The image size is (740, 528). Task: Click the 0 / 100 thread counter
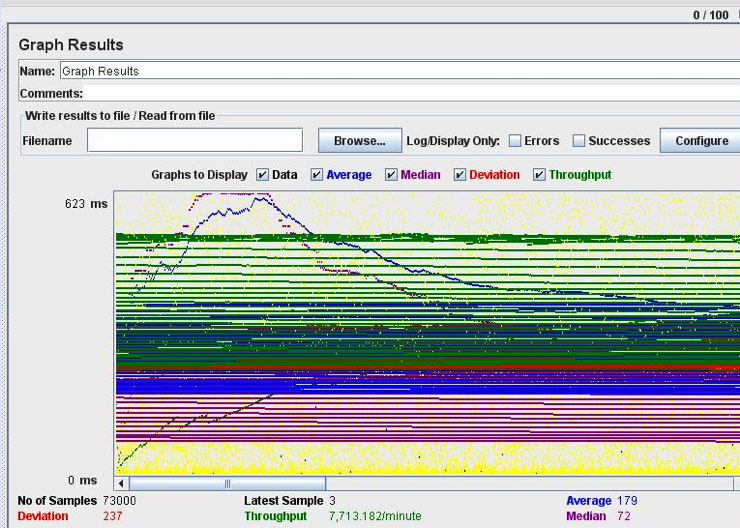pos(711,15)
